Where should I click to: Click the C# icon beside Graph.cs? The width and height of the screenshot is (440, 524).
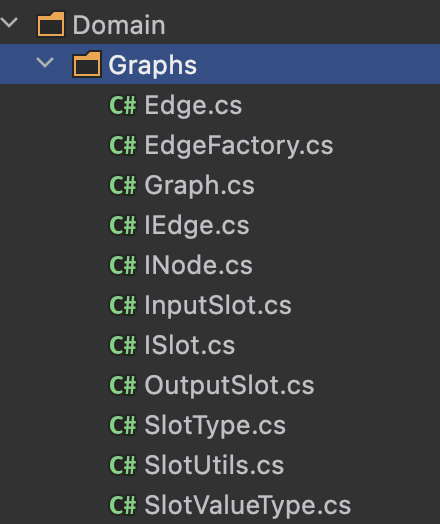pos(123,185)
